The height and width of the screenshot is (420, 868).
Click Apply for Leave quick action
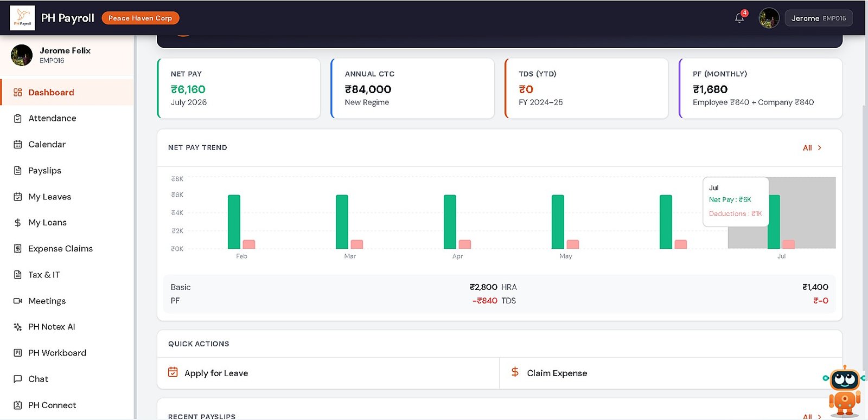tap(328, 373)
